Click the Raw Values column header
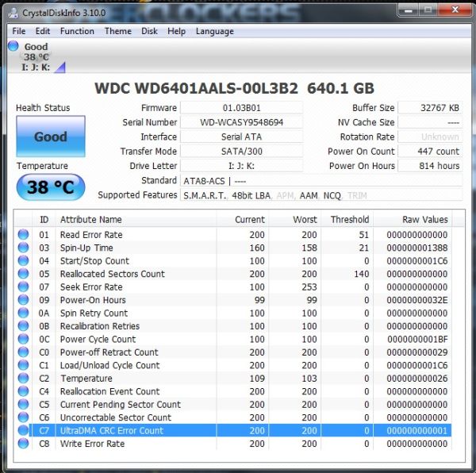476x473 pixels. (x=413, y=219)
